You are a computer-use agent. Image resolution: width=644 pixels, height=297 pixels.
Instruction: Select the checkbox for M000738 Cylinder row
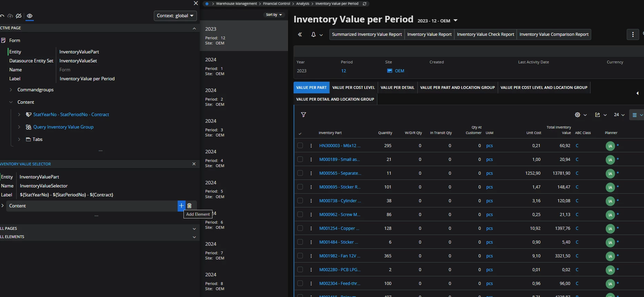pyautogui.click(x=300, y=201)
